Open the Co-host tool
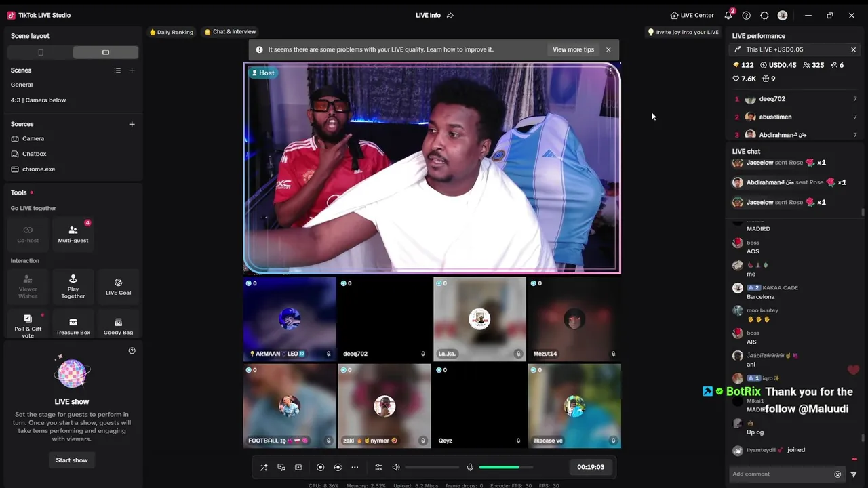 pos(28,234)
